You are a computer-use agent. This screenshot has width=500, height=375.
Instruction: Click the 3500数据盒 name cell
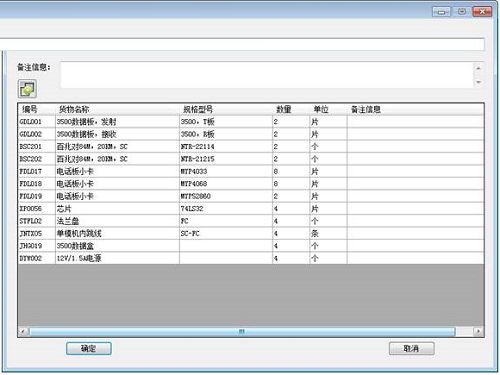117,246
